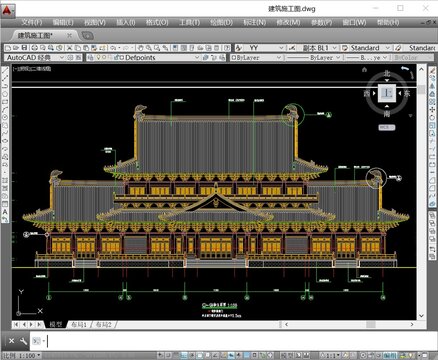The image size is (438, 360).
Task: Click the ViewCube home icon
Action: pyautogui.click(x=364, y=69)
